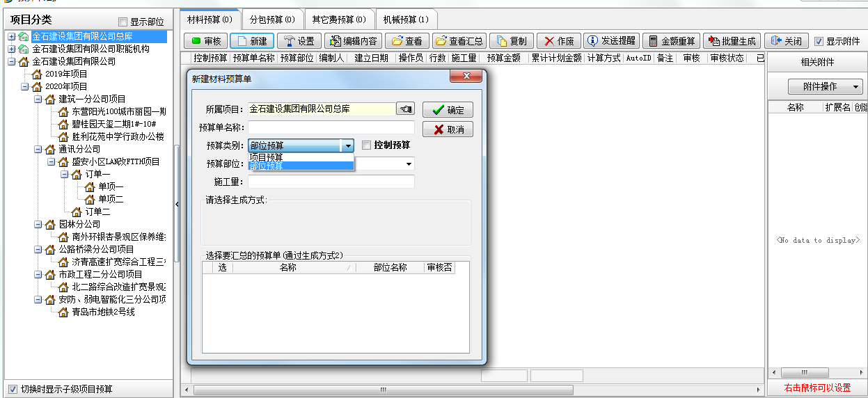868x398 pixels.
Task: Select 盛安小区LAN改FTTH项目 in the tree
Action: (116, 161)
